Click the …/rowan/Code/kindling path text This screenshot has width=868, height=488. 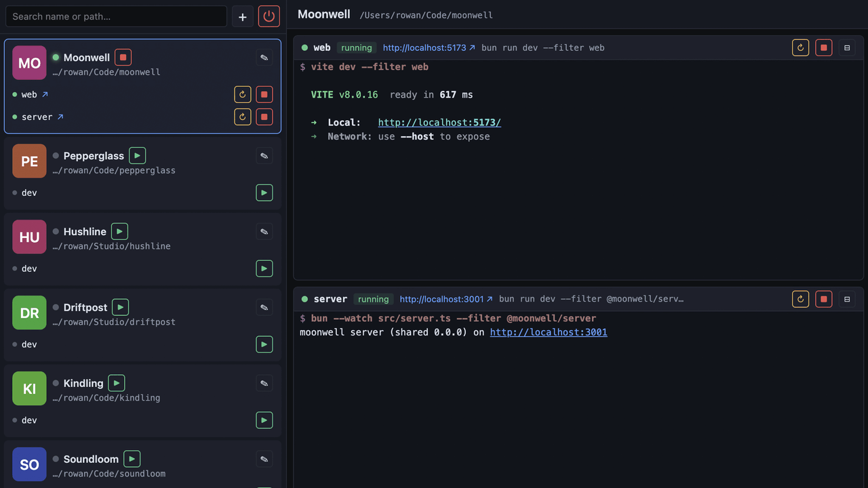tap(106, 398)
